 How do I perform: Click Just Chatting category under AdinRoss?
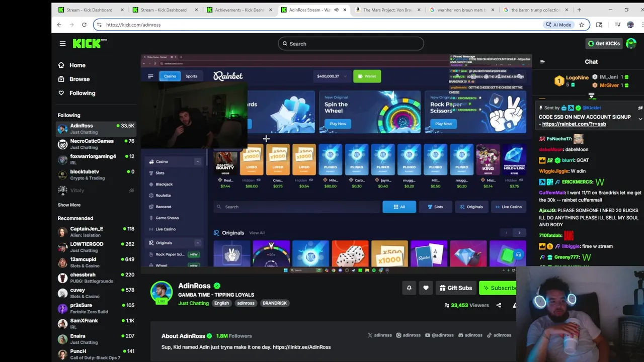tap(193, 303)
